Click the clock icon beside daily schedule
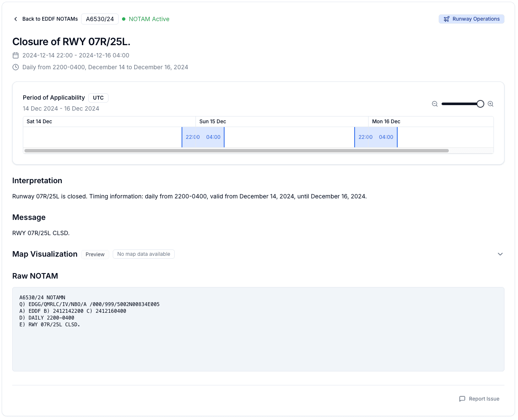This screenshot has width=518, height=420. (x=16, y=67)
